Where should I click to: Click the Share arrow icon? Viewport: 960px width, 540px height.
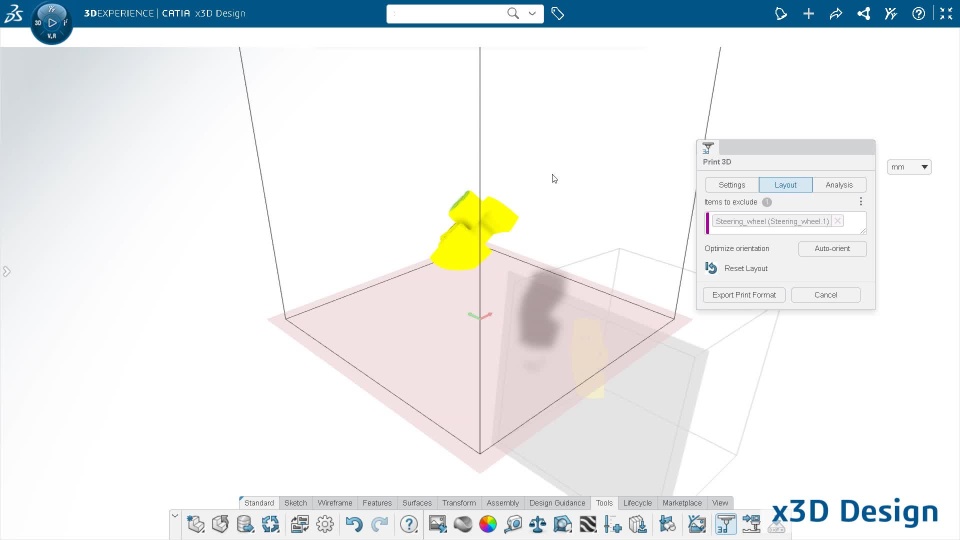click(836, 13)
